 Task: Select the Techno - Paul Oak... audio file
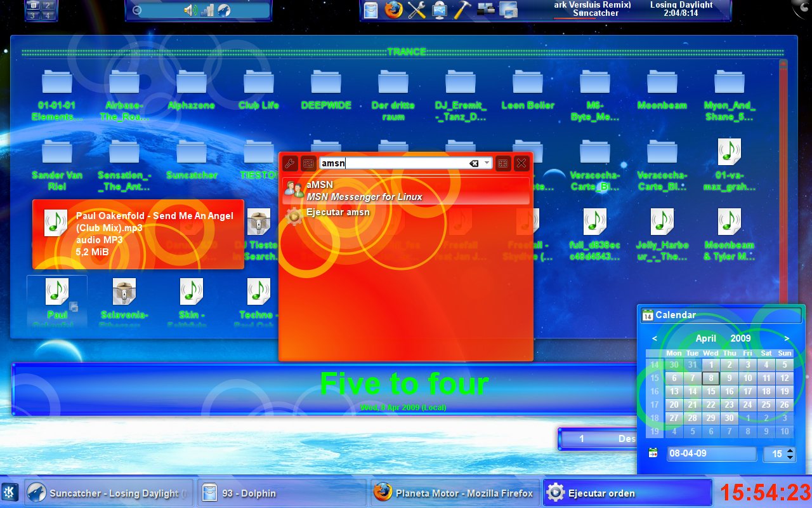point(259,302)
